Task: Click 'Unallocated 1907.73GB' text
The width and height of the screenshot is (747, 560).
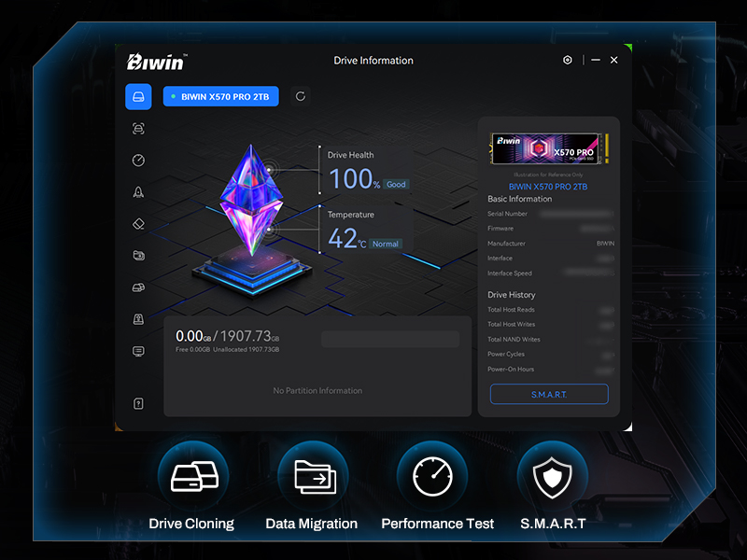Action: [x=246, y=349]
